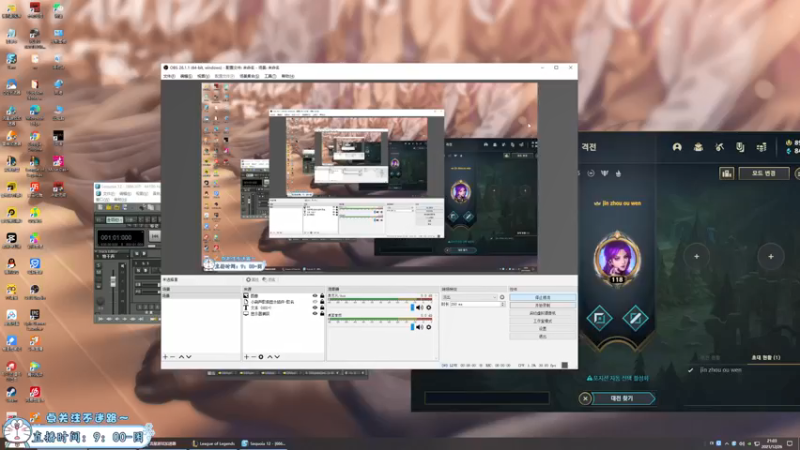Mute the mic/Aux channel speaker icon
Screen dimensions: 800x450
tap(419, 308)
